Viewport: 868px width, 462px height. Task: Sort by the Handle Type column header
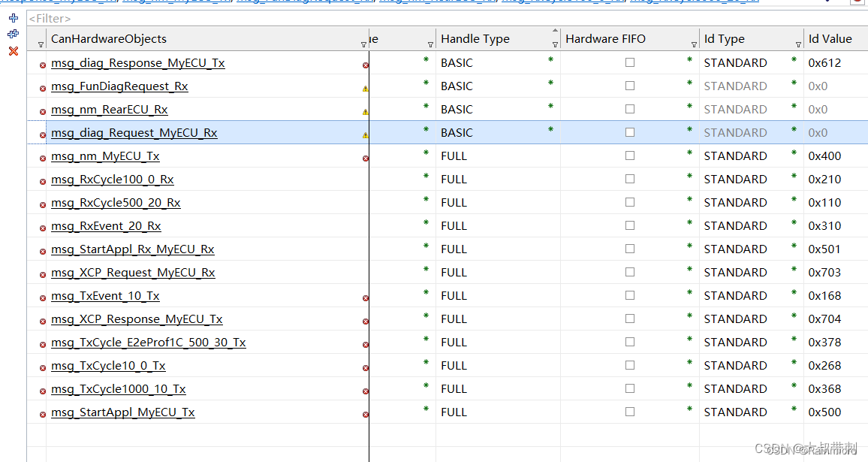coord(475,39)
